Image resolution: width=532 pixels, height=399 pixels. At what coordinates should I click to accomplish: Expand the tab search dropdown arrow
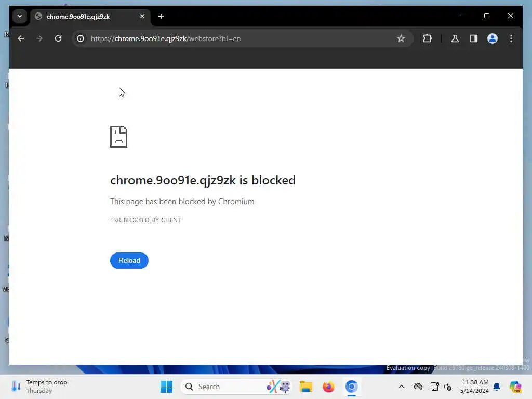[20, 16]
